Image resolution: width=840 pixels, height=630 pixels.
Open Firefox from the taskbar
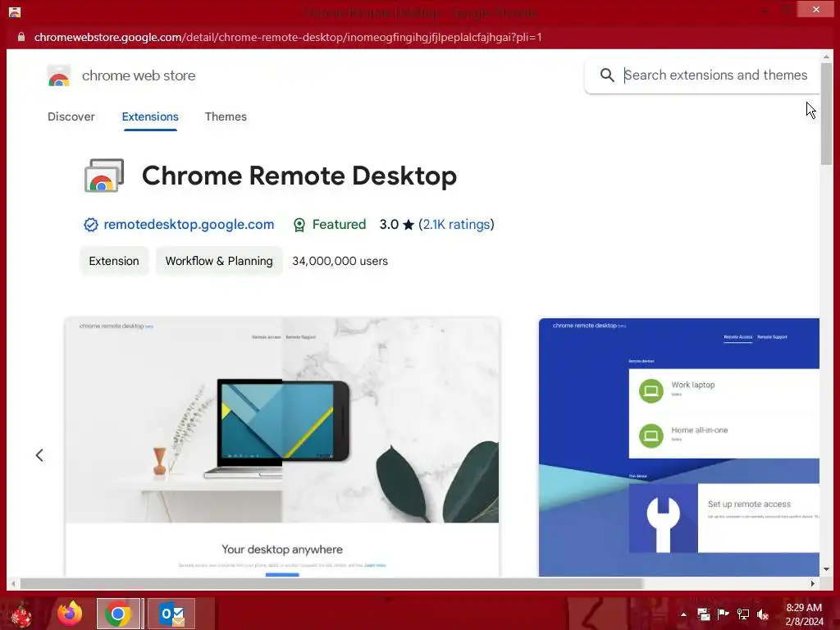[70, 614]
